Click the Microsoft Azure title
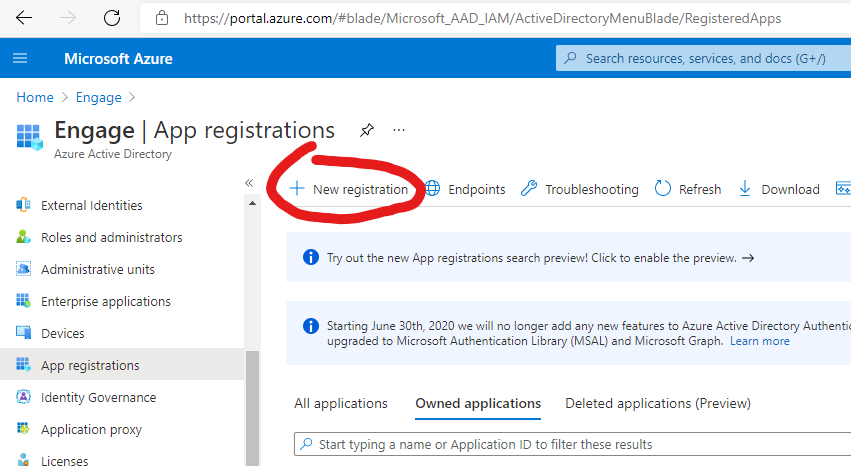Viewport: 851px width, 466px height. (118, 59)
